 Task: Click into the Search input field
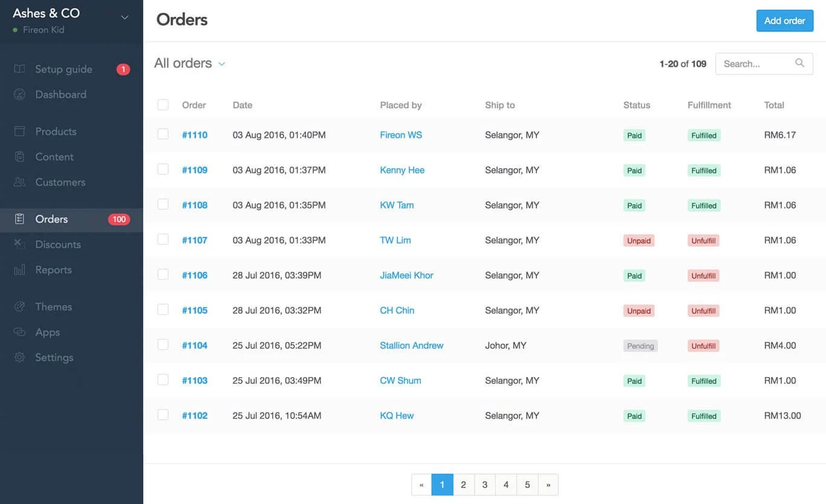756,63
